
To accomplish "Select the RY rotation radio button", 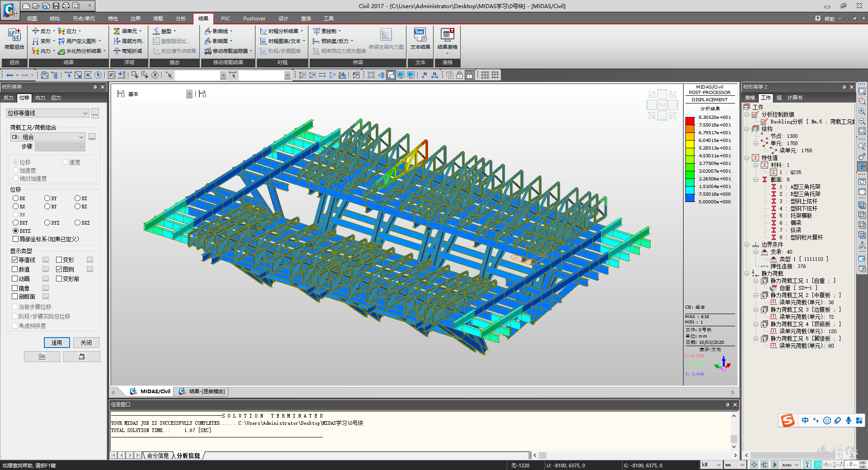I will click(47, 207).
